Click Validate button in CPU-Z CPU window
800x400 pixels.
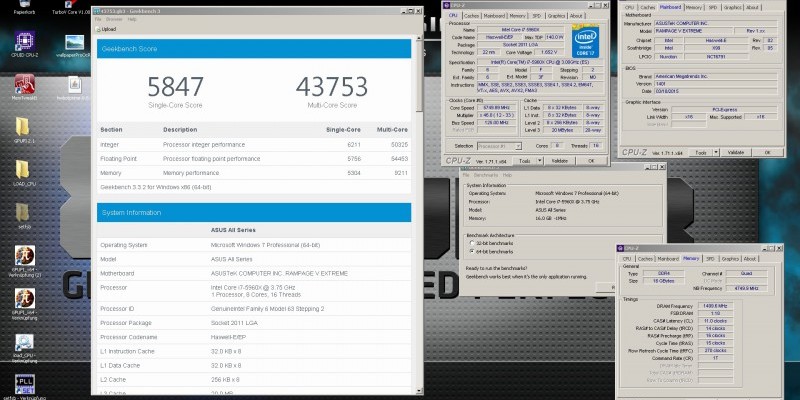(x=560, y=161)
